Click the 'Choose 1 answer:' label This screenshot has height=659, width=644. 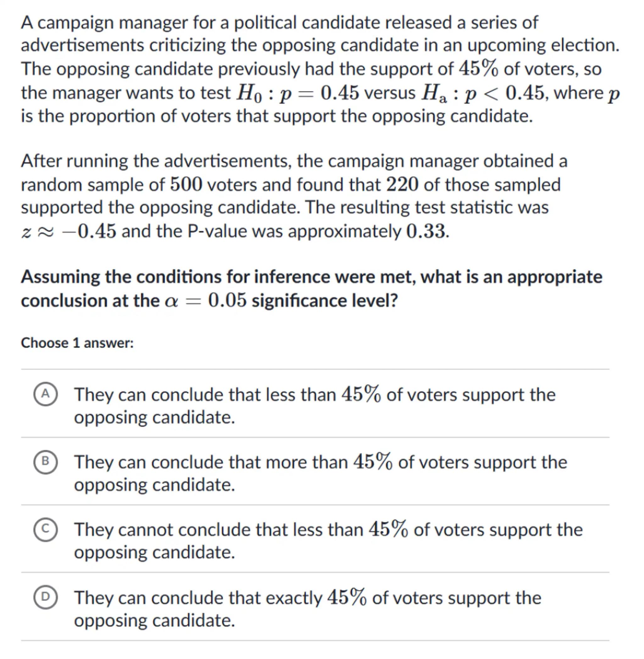click(77, 343)
